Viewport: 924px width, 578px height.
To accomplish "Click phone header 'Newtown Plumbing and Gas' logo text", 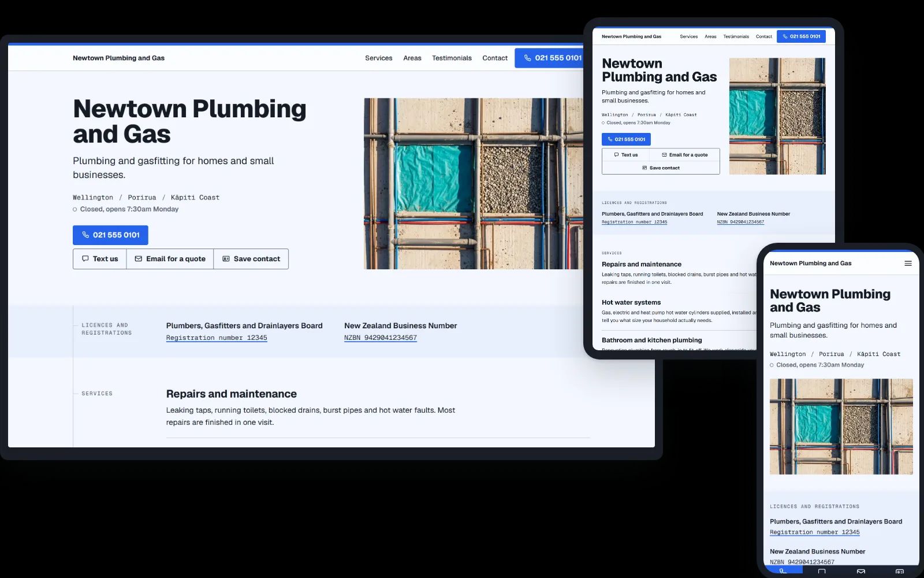I will point(810,264).
